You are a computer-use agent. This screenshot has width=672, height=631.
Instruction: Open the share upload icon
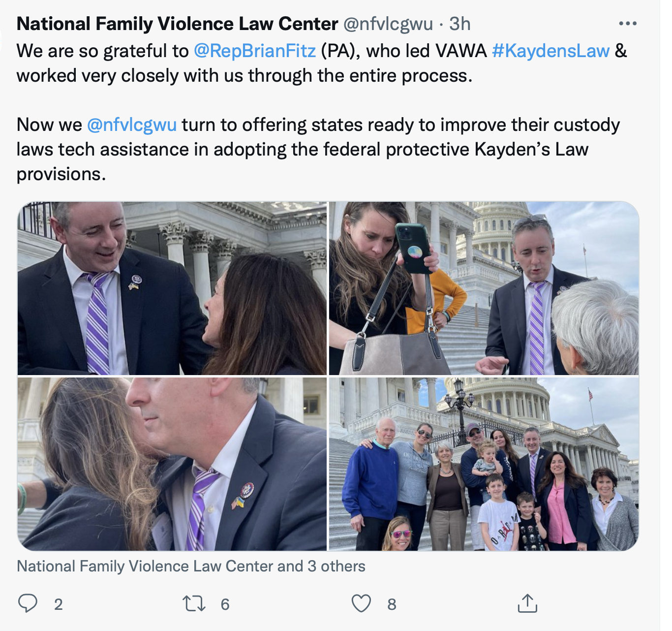[527, 603]
